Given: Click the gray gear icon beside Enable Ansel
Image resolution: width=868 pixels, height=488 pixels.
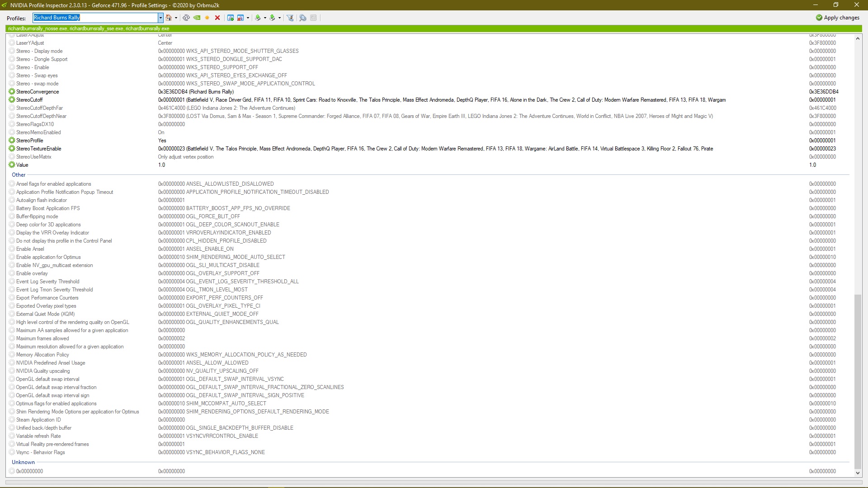Looking at the screenshot, I should pyautogui.click(x=12, y=249).
